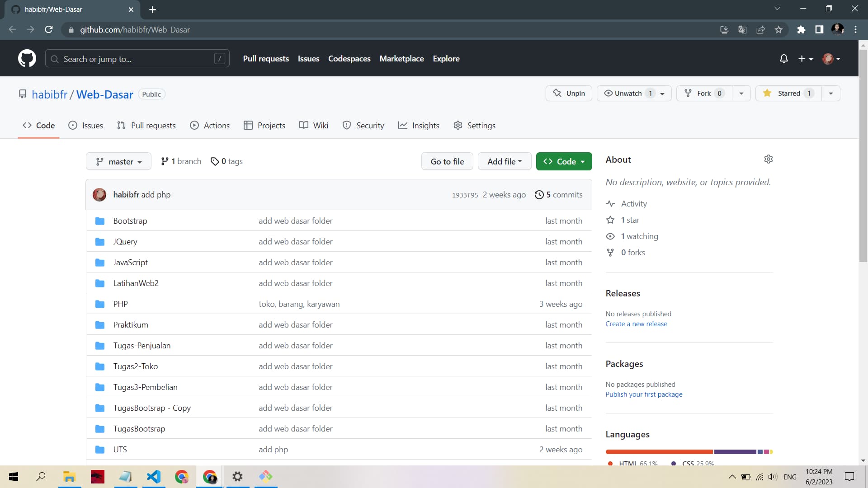Open the PHP folder
This screenshot has height=488, width=868.
[120, 304]
